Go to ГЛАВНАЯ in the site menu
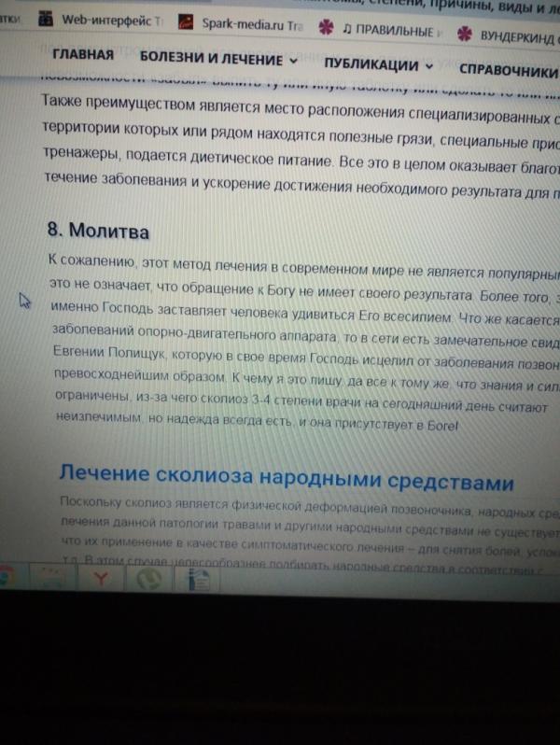Screen dimensions: 560x745 [x=83, y=54]
